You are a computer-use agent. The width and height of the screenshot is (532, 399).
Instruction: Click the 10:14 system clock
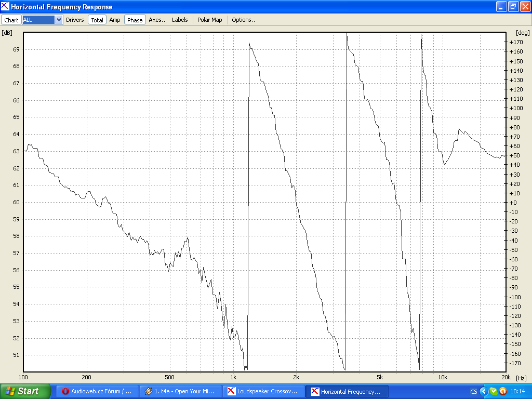click(517, 392)
